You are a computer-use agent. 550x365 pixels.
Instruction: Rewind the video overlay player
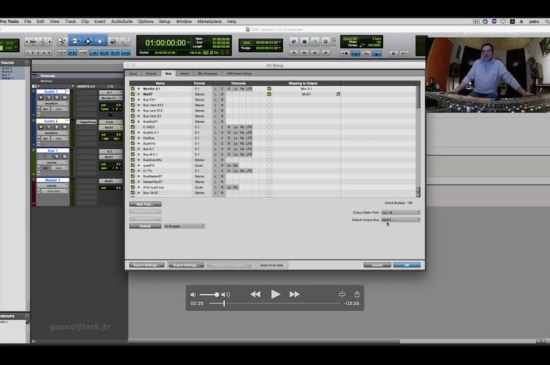tap(255, 294)
